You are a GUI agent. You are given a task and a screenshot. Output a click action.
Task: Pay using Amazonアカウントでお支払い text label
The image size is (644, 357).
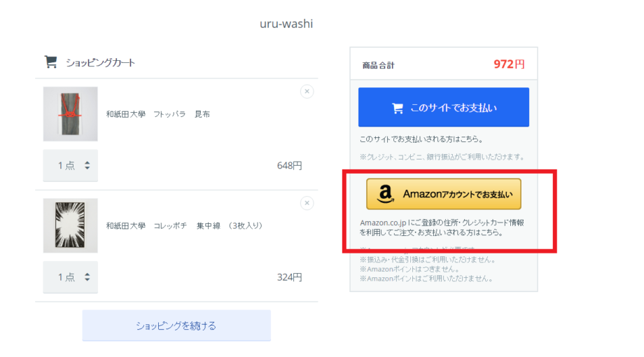pos(458,194)
